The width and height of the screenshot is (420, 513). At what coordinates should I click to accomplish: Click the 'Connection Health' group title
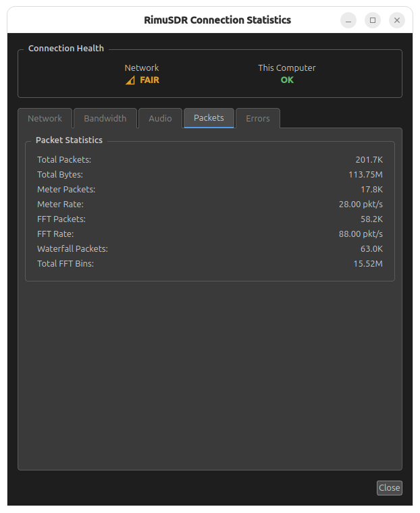tap(65, 49)
